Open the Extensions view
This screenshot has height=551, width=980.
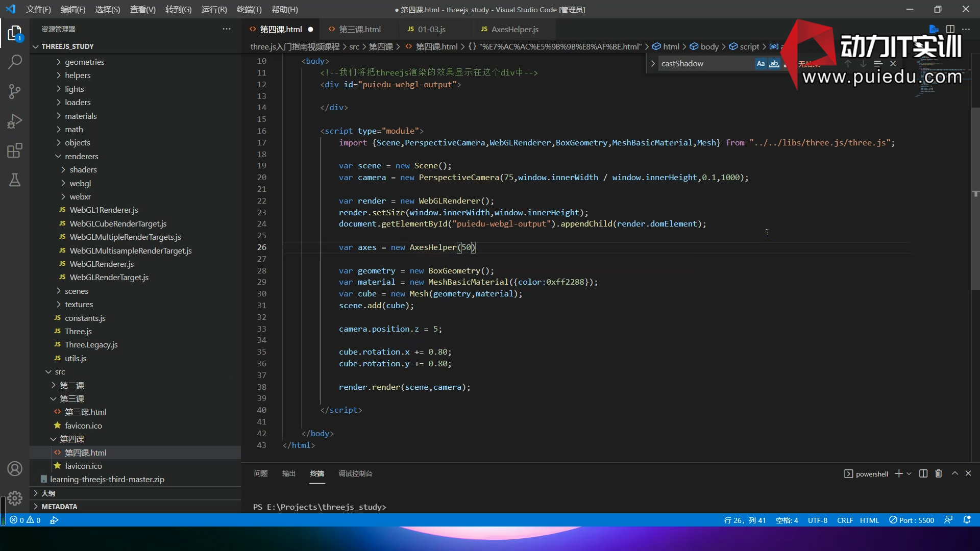point(15,151)
